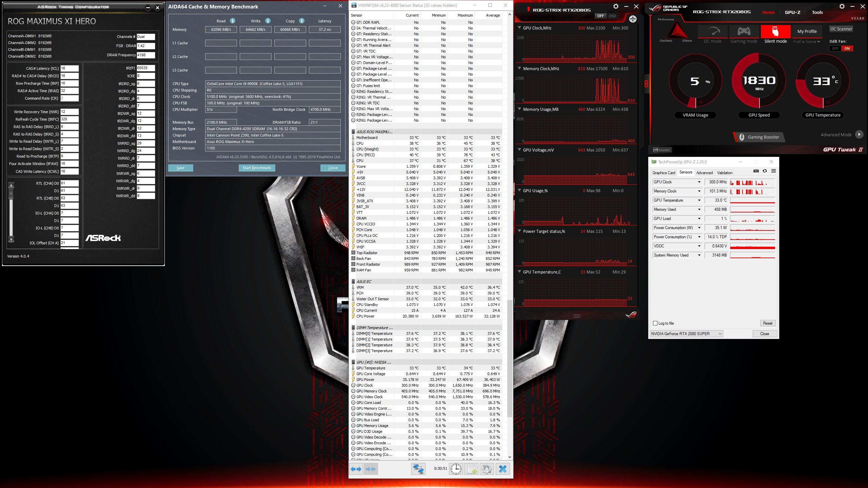Open Profile Name dropdown in GPU Tweak

click(806, 42)
